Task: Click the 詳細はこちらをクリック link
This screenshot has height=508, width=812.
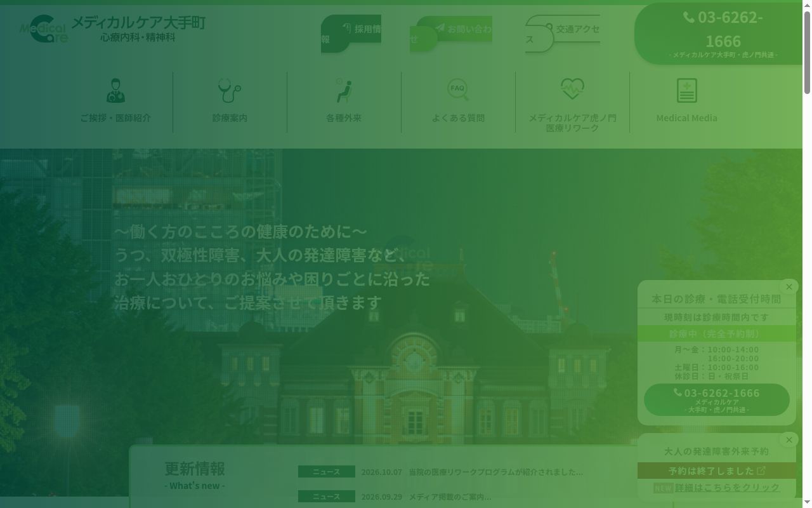Action: click(x=727, y=488)
